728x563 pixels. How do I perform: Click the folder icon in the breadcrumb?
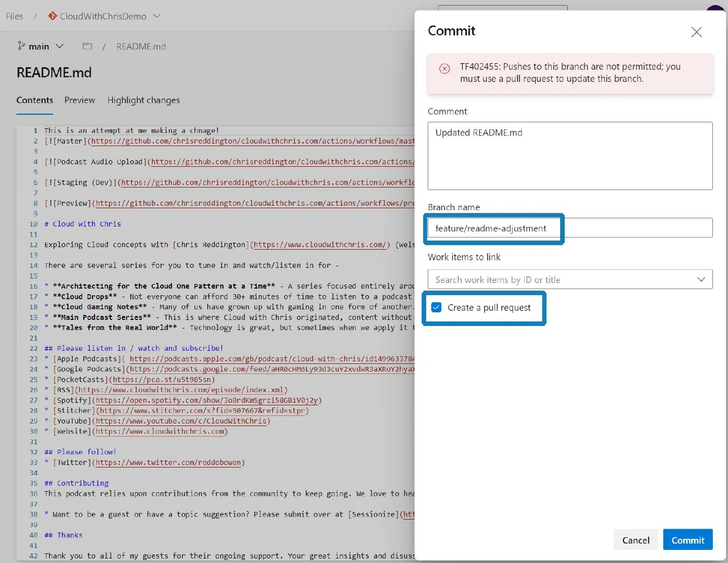pyautogui.click(x=87, y=46)
